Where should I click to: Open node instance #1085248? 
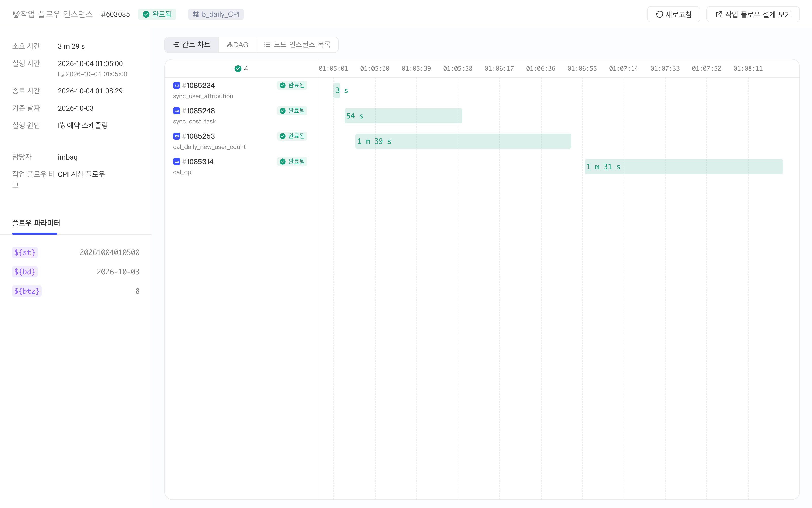point(198,111)
